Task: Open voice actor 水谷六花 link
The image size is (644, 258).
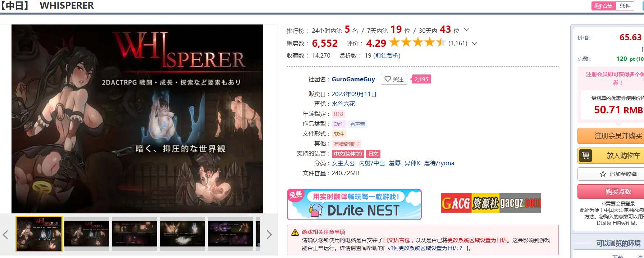Action: tap(343, 104)
